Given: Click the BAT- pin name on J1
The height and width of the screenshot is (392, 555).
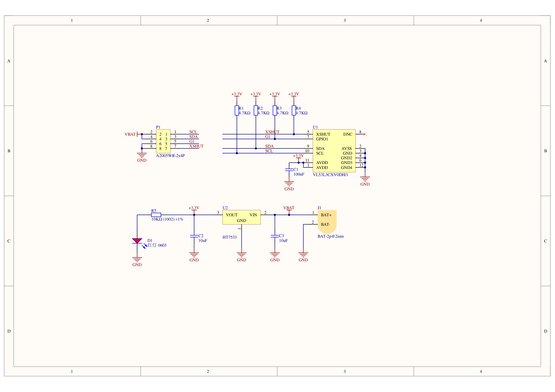Looking at the screenshot, I should pos(325,225).
